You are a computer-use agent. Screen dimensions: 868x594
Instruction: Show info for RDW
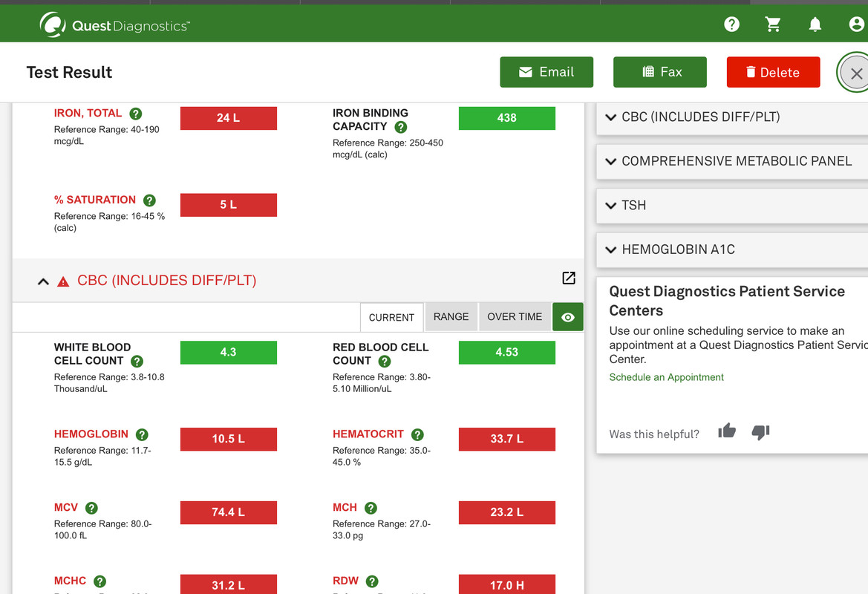[x=372, y=581]
